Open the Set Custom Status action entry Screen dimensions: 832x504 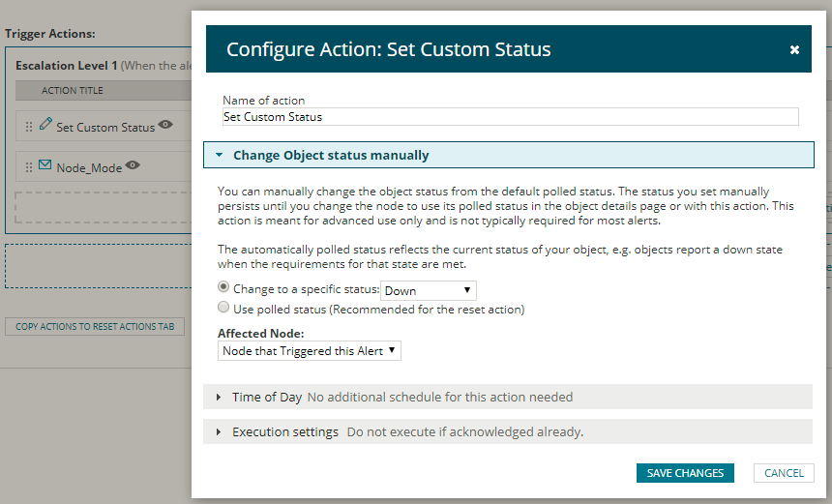tap(105, 127)
